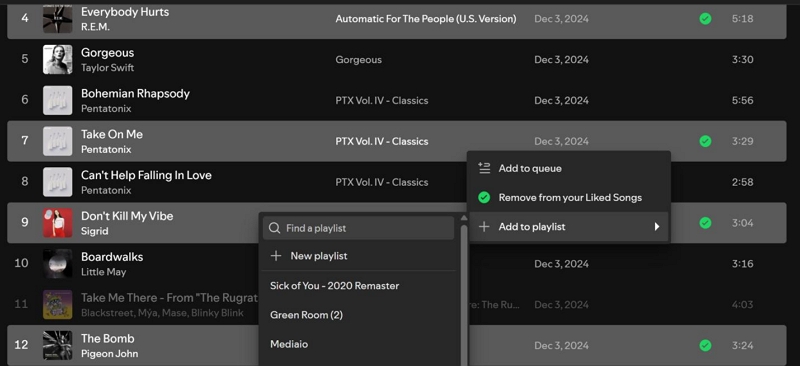The width and height of the screenshot is (800, 366).
Task: Click the playlist list scroll-up arrow
Action: [x=464, y=218]
